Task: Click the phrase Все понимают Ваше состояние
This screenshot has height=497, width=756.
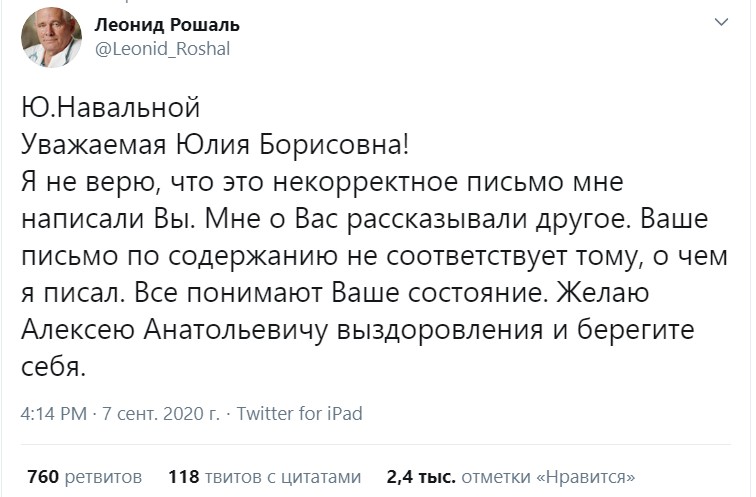Action: pyautogui.click(x=339, y=293)
